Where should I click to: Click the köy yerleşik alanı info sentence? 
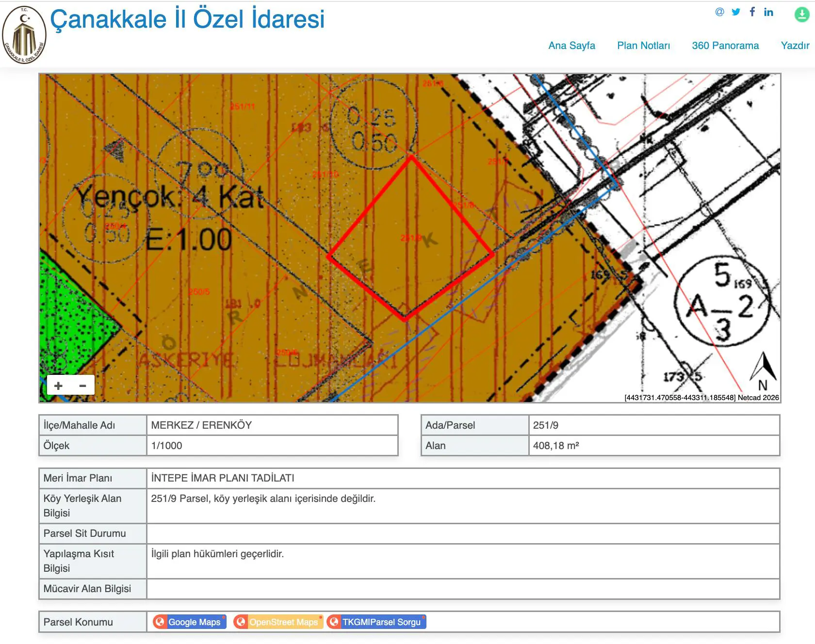click(x=263, y=499)
